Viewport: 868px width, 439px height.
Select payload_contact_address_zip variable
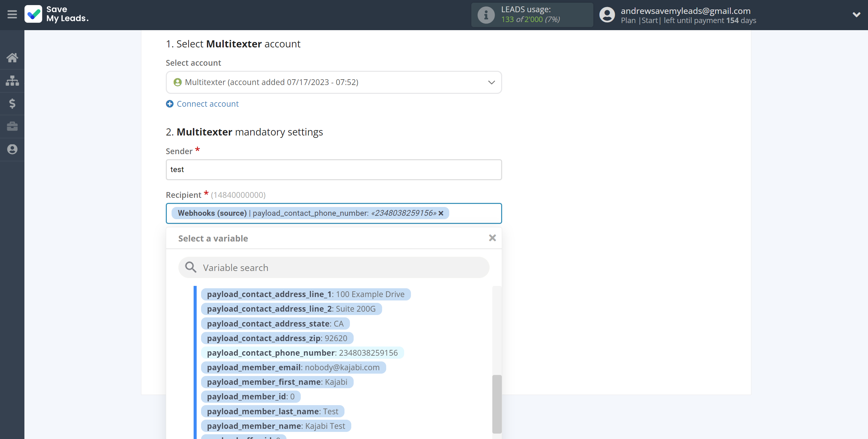[277, 338]
